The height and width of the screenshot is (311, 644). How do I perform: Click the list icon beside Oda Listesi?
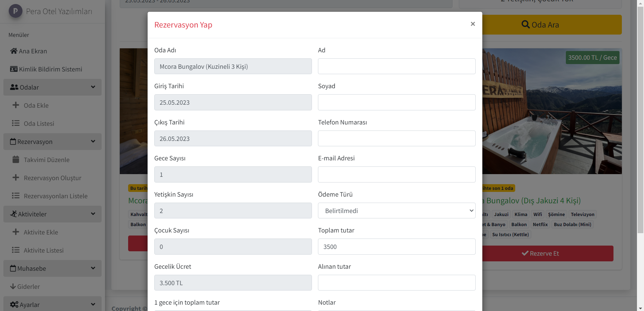point(16,123)
